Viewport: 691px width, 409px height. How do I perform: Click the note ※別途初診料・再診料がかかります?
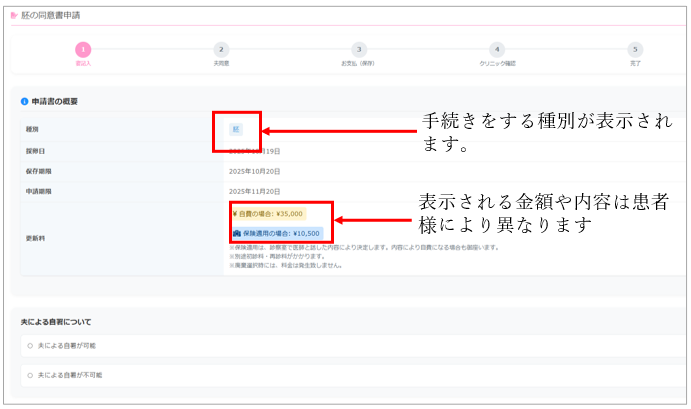pyautogui.click(x=277, y=257)
